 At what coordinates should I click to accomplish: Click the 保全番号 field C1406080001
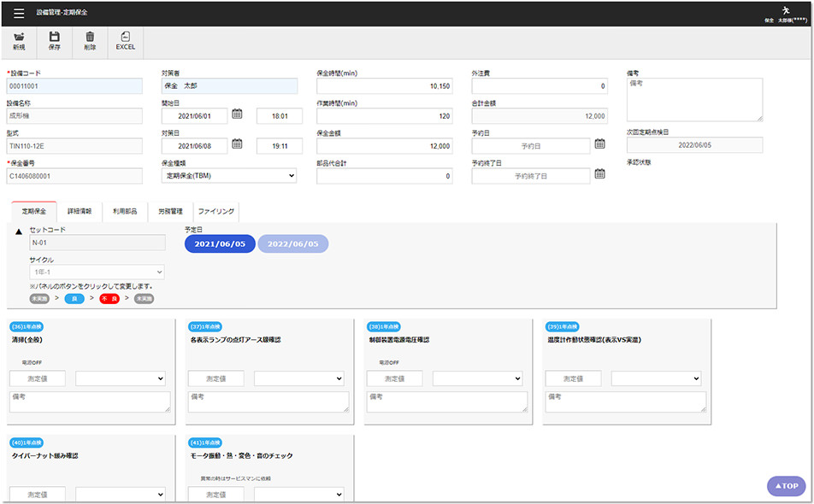tap(74, 176)
